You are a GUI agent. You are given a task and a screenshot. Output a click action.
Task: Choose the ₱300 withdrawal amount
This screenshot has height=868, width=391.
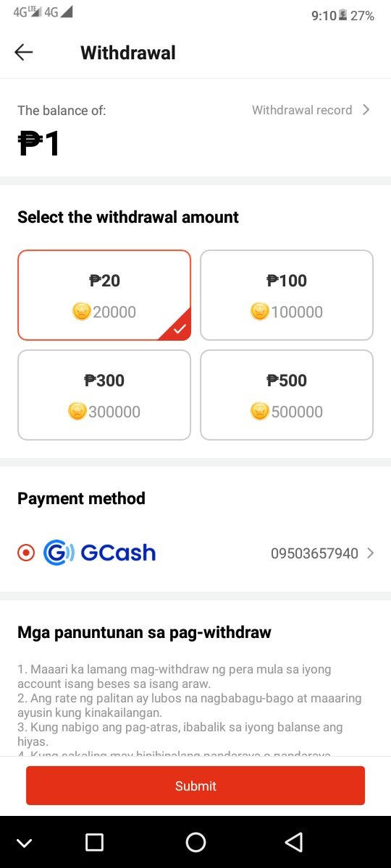[x=104, y=395]
